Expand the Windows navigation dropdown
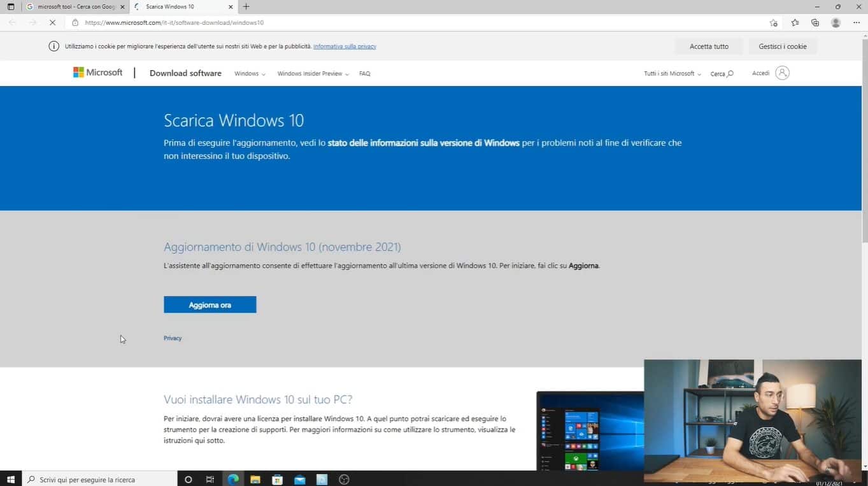The height and width of the screenshot is (486, 868). (250, 73)
